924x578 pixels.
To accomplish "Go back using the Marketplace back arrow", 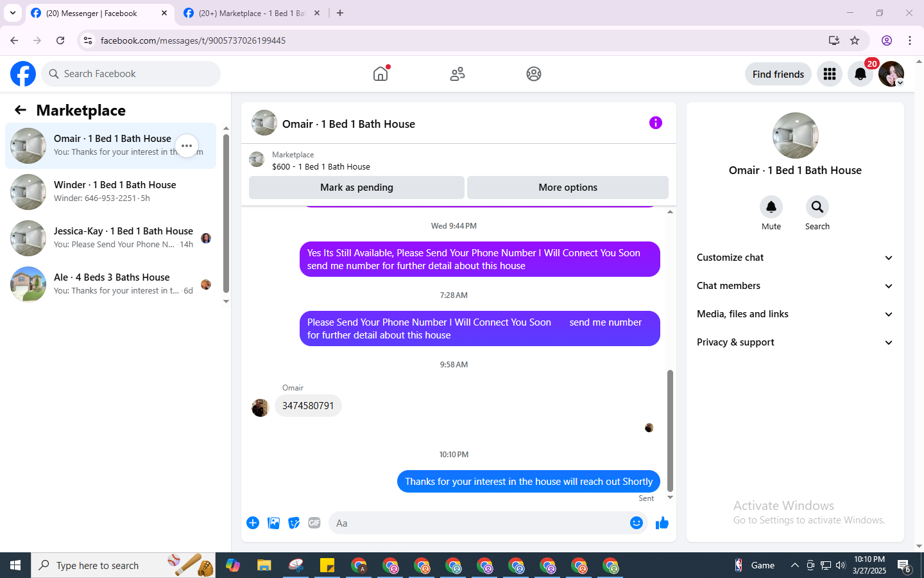I will coord(21,110).
